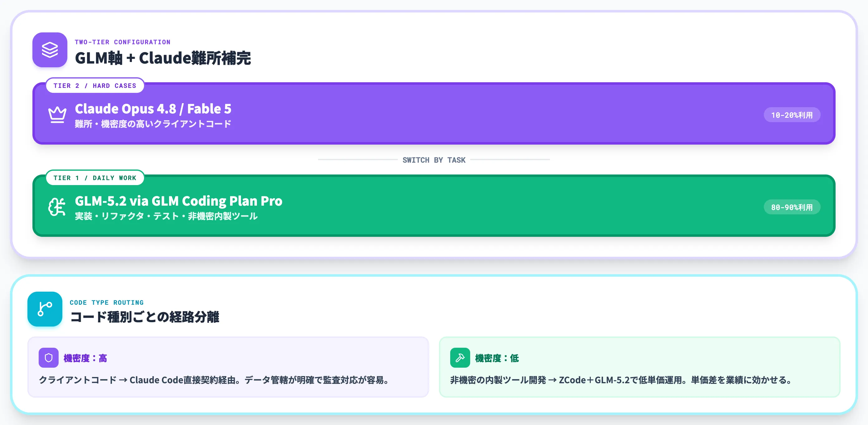Click the 機密度：低 label
Viewport: 868px width, 425px height.
pyautogui.click(x=497, y=358)
